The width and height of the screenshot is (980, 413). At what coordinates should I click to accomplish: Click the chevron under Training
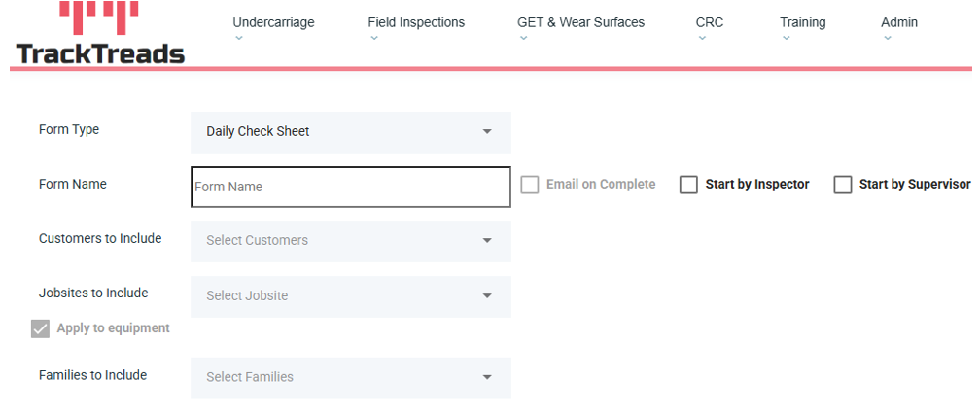pyautogui.click(x=786, y=39)
